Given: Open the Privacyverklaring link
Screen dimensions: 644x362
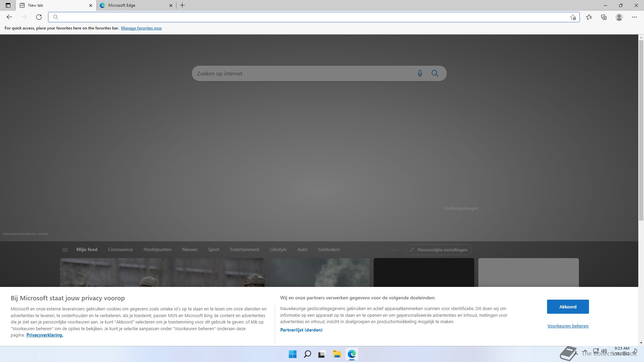Looking at the screenshot, I should [45, 335].
